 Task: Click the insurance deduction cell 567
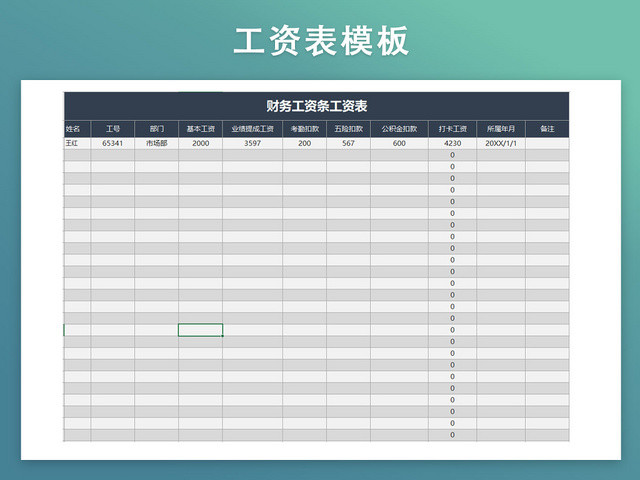coord(348,143)
